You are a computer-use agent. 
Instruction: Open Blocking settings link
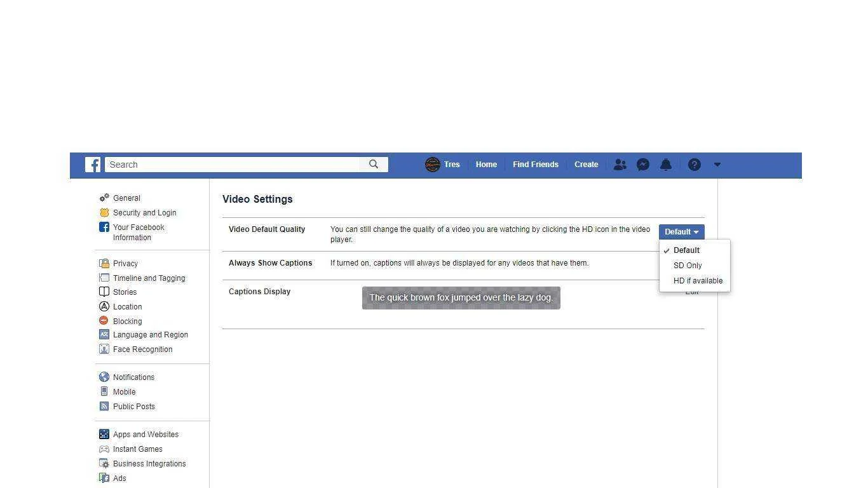127,322
